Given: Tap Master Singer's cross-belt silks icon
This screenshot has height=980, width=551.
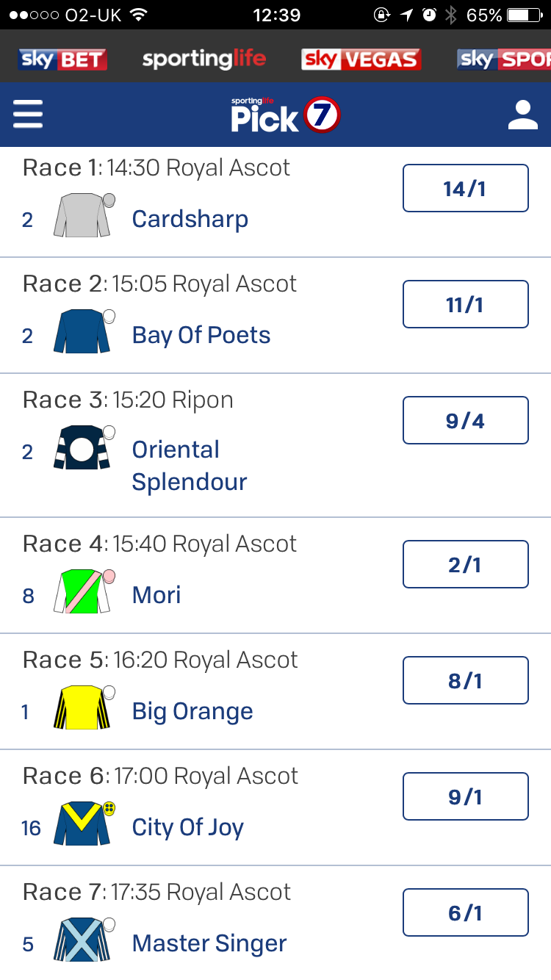Looking at the screenshot, I should click(84, 939).
